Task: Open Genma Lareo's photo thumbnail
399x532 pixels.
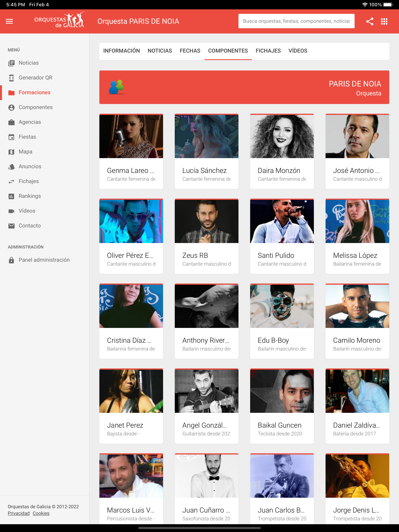Action: click(131, 136)
